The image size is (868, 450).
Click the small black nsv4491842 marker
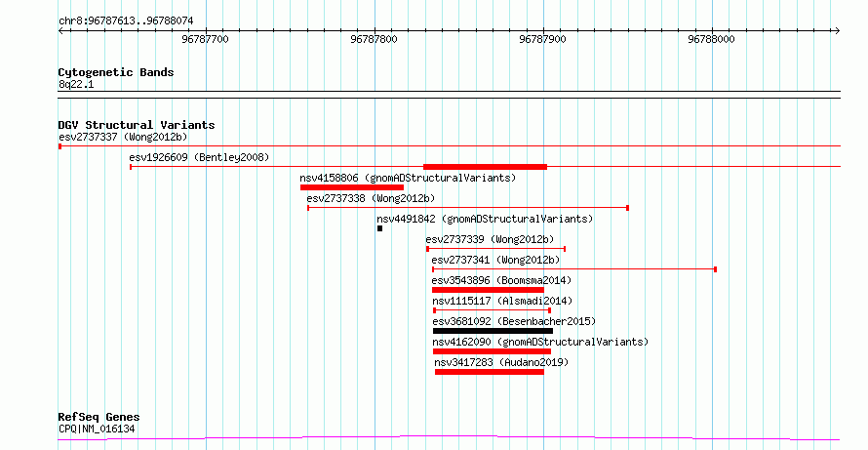[379, 228]
